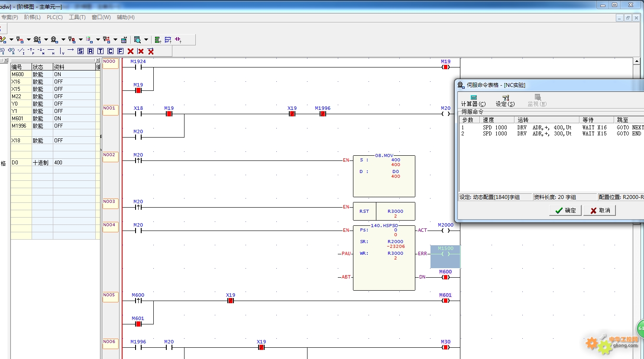Click the ladder scrollbar up arrow
This screenshot has width=644, height=359.
click(x=637, y=61)
